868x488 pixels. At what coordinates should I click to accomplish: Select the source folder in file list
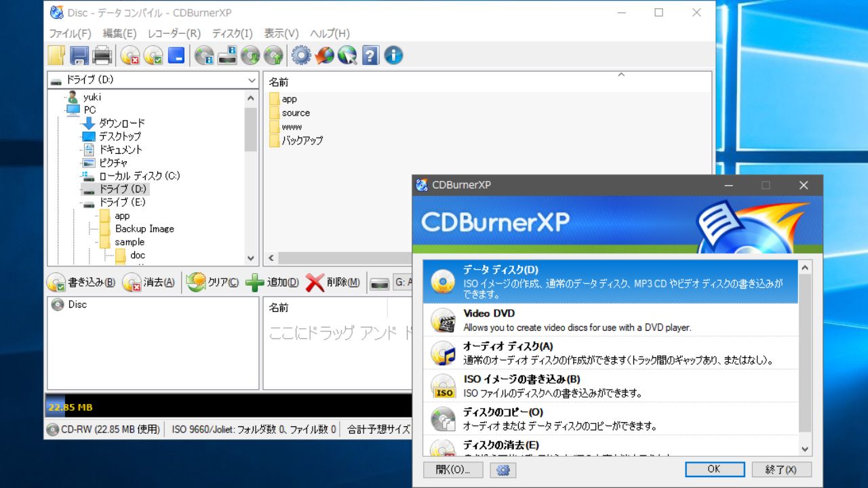[x=296, y=113]
